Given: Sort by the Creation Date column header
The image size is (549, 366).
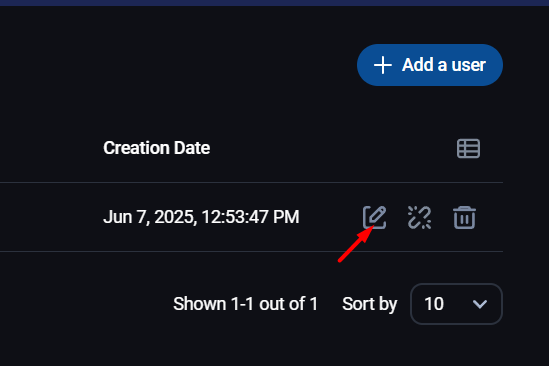Looking at the screenshot, I should pyautogui.click(x=157, y=148).
